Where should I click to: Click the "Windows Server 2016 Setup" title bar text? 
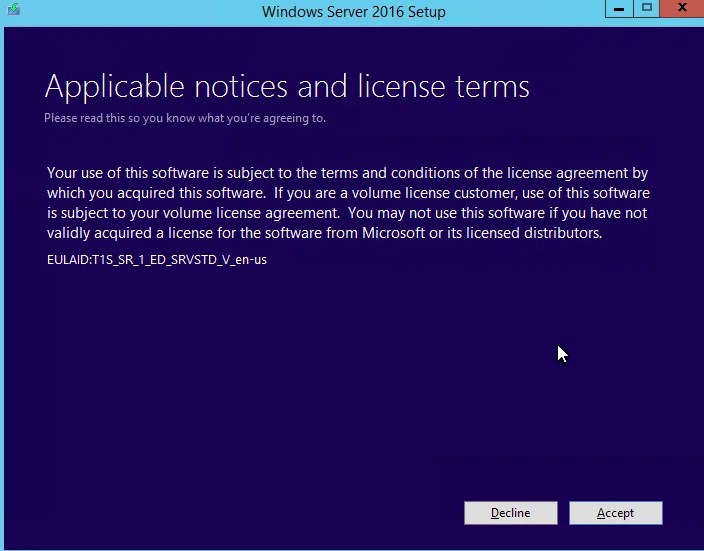tap(354, 12)
